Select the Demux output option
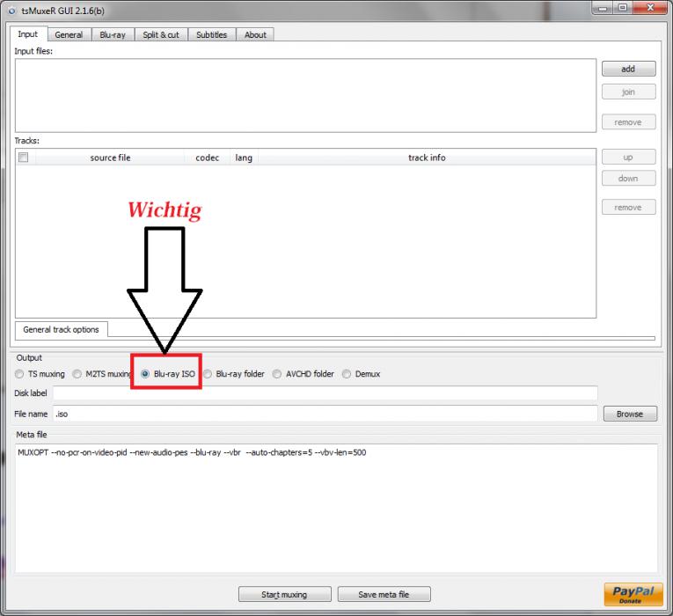The width and height of the screenshot is (673, 616). click(347, 374)
